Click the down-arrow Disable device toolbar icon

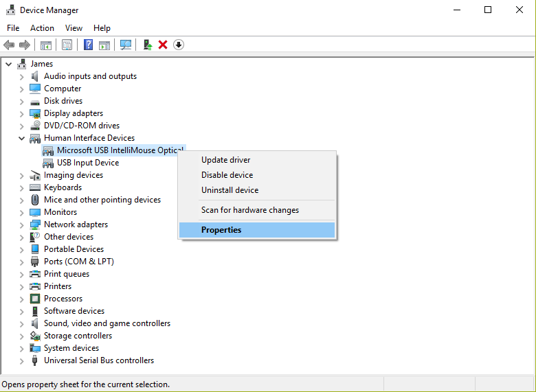[x=179, y=45]
